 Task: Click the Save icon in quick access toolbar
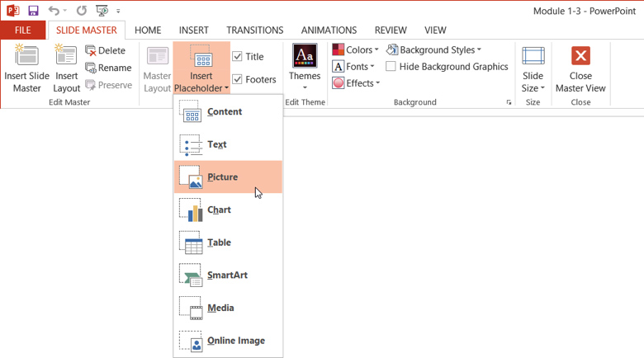(x=33, y=11)
